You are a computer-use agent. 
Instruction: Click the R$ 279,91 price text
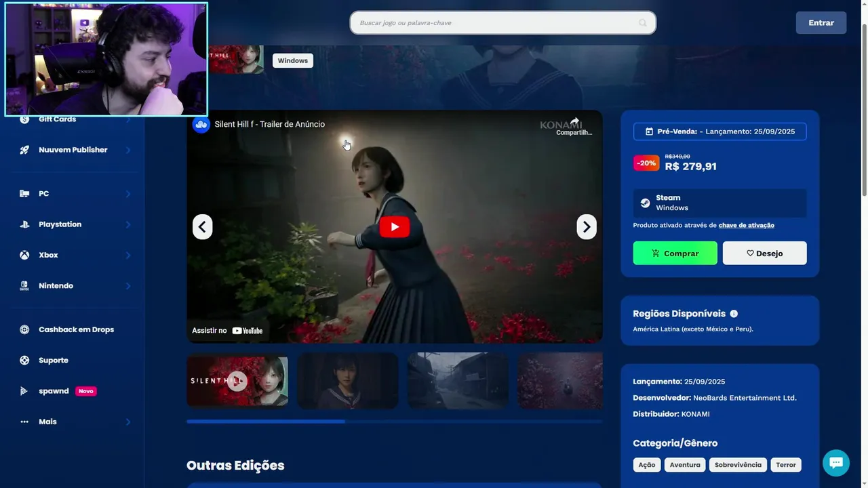[x=691, y=167]
